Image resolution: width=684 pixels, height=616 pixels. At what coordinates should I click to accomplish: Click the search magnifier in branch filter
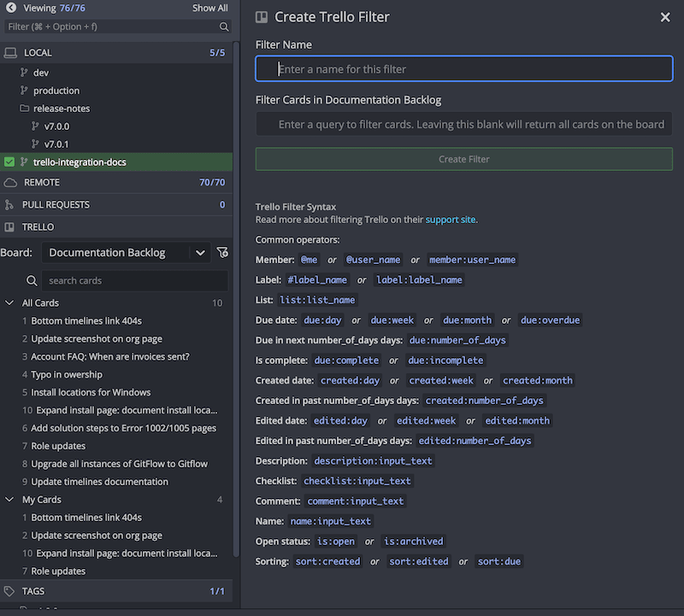pos(224,26)
